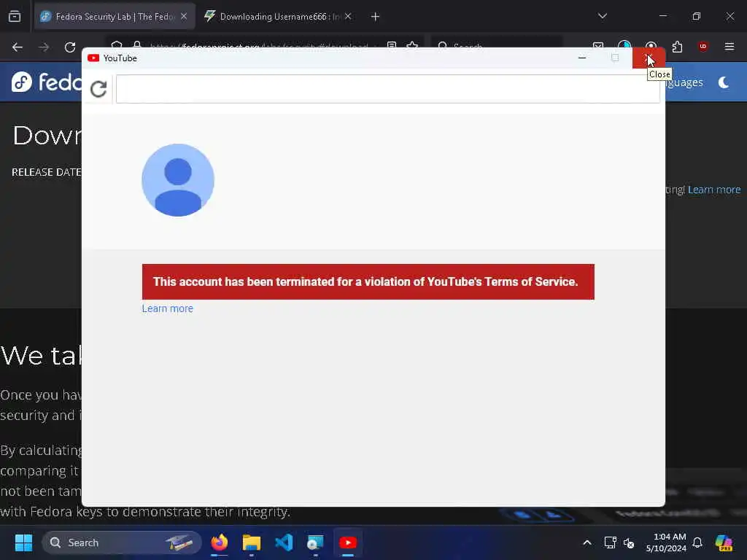Screen dimensions: 747x560
Task: Reload the Fedora page in Firefox
Action: pyautogui.click(x=70, y=47)
